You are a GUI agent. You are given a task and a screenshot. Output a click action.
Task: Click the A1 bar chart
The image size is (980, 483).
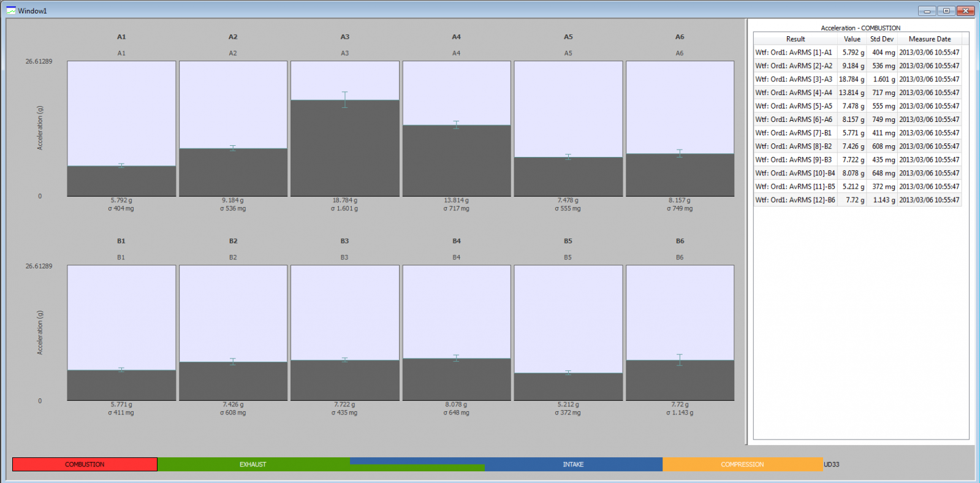121,129
